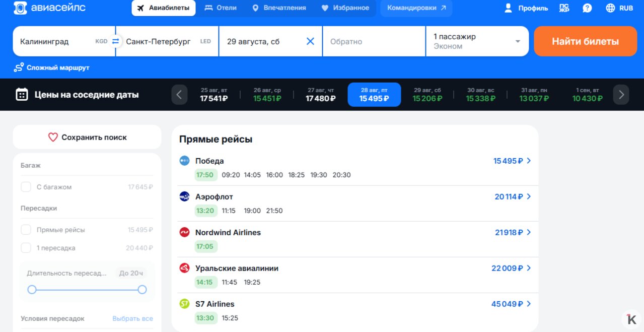Viewport: 644px width, 332px height.
Task: Select 28 авг date price 15 495 ₽
Action: coord(374,95)
